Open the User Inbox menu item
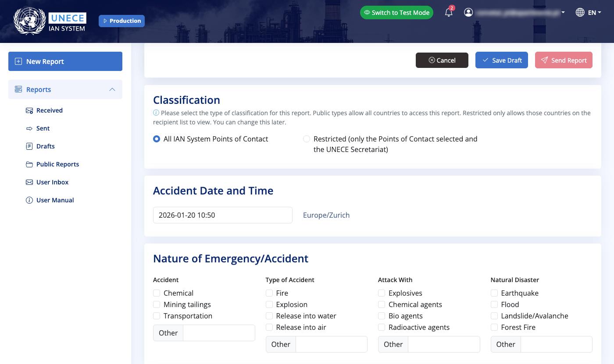Viewport: 614px width, 364px height. point(52,182)
